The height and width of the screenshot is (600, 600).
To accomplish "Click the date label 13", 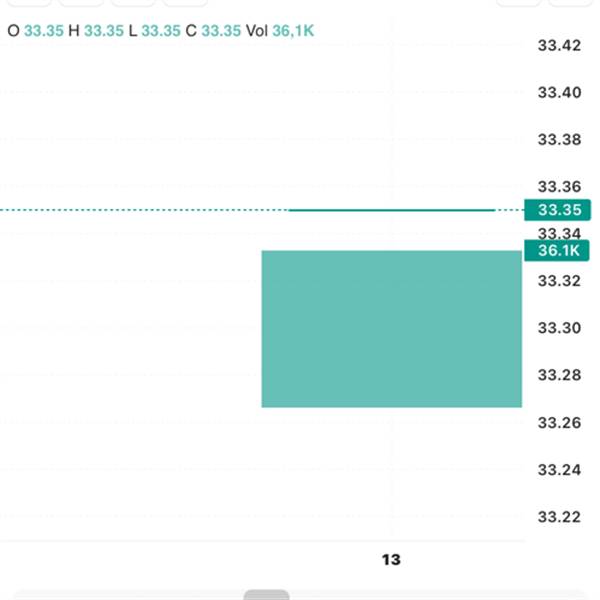I will click(x=391, y=559).
